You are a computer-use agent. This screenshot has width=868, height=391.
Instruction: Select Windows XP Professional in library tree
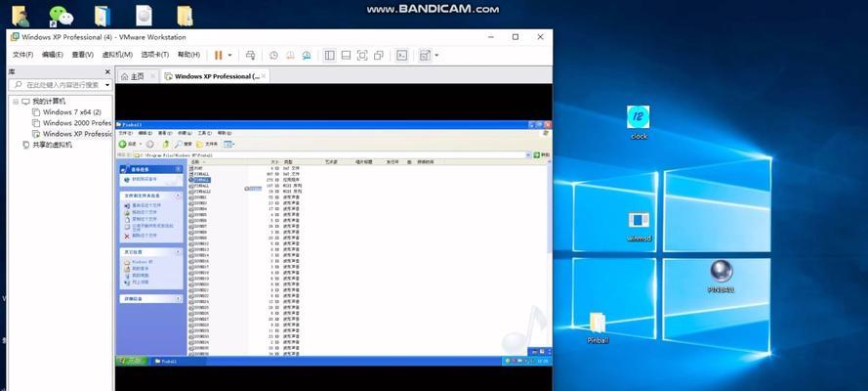[x=72, y=134]
